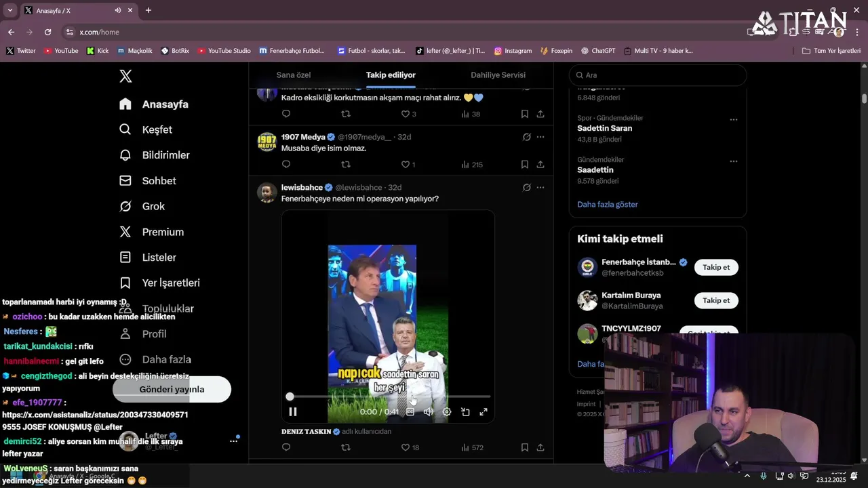The height and width of the screenshot is (488, 868).
Task: Like the 1907 Medya post
Action: point(408,165)
